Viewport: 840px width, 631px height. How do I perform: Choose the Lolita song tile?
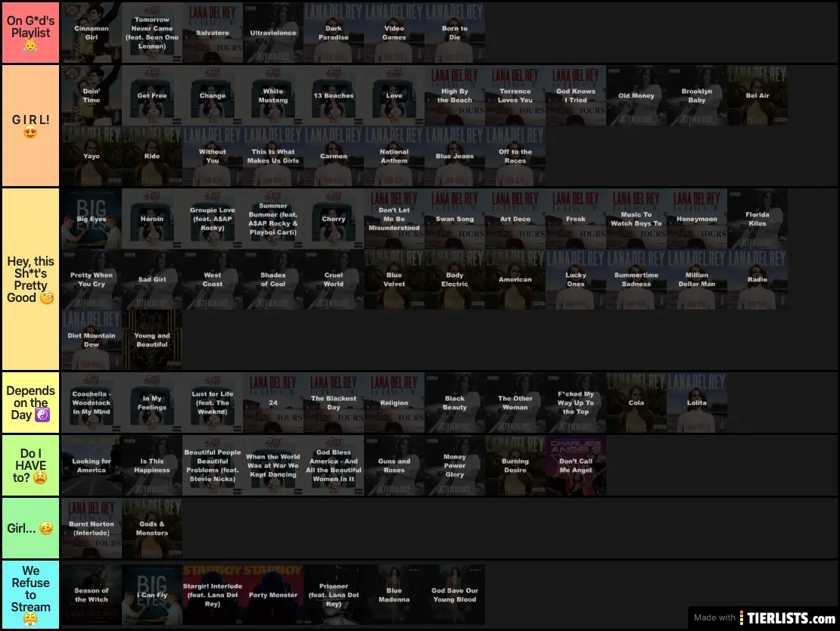[x=697, y=403]
